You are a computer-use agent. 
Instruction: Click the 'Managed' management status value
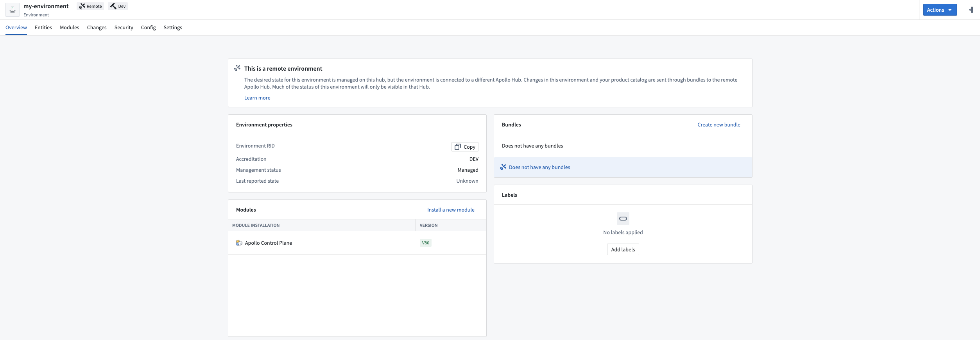pyautogui.click(x=468, y=170)
